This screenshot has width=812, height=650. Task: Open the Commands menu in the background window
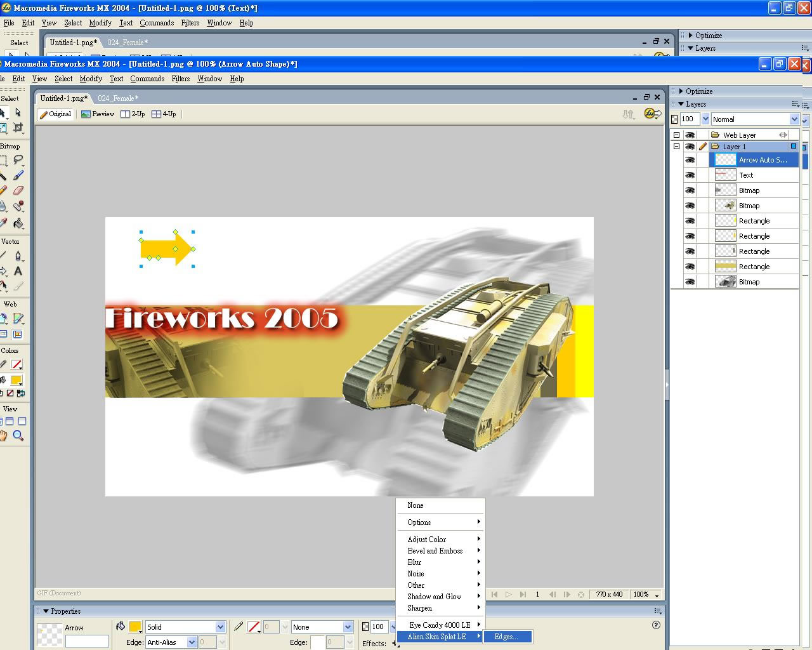(157, 23)
